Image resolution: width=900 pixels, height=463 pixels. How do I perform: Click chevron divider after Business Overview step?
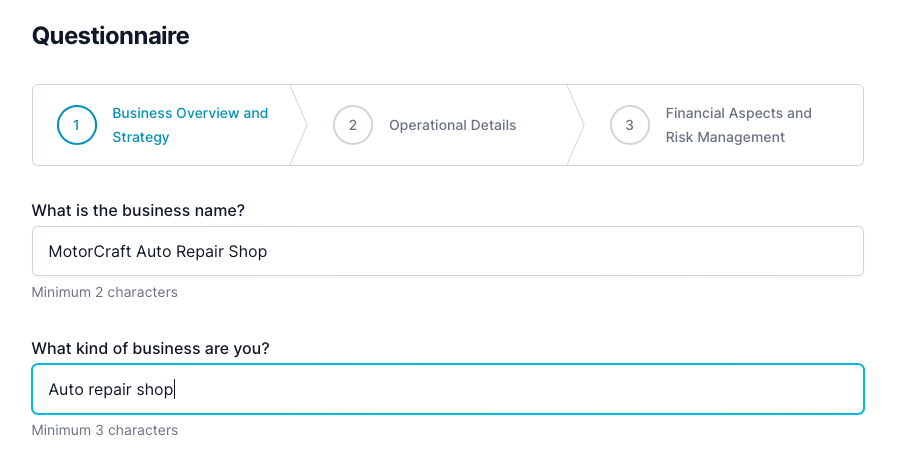tap(299, 125)
